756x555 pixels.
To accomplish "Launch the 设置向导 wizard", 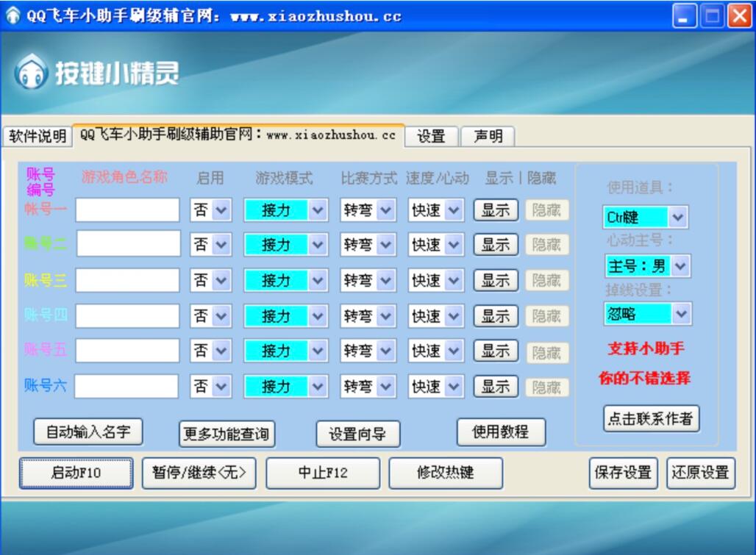I will [x=357, y=434].
